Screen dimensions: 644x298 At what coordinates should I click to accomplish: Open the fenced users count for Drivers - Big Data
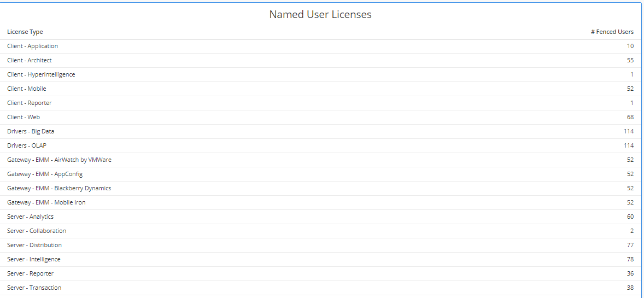(628, 131)
